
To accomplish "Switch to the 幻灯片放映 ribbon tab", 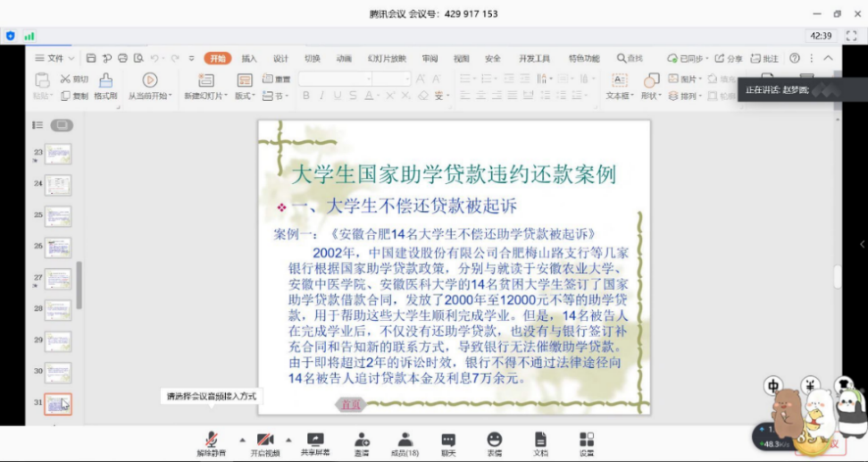I will click(386, 58).
